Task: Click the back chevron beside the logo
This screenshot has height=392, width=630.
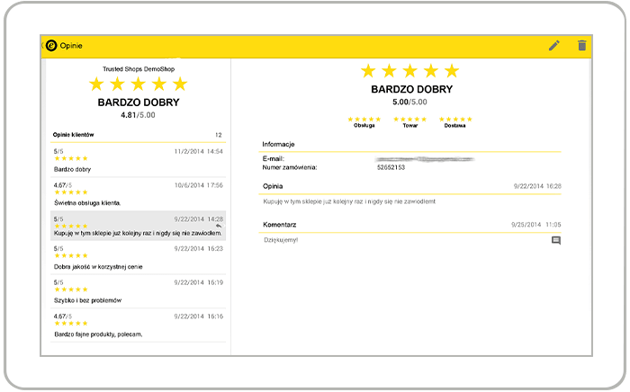Action: [42, 45]
